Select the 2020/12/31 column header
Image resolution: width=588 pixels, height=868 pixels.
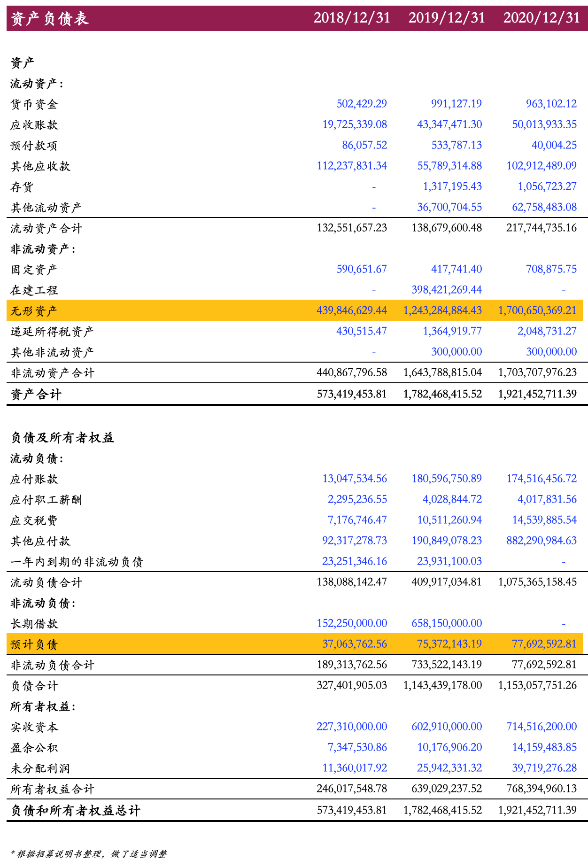542,18
